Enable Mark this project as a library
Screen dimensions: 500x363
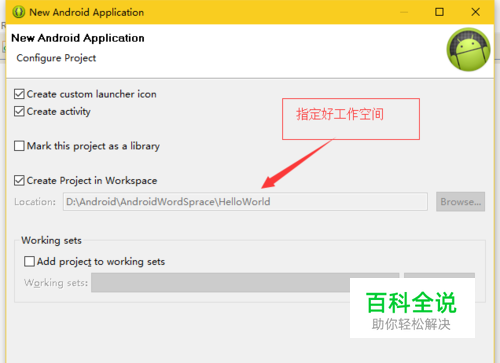tap(19, 146)
